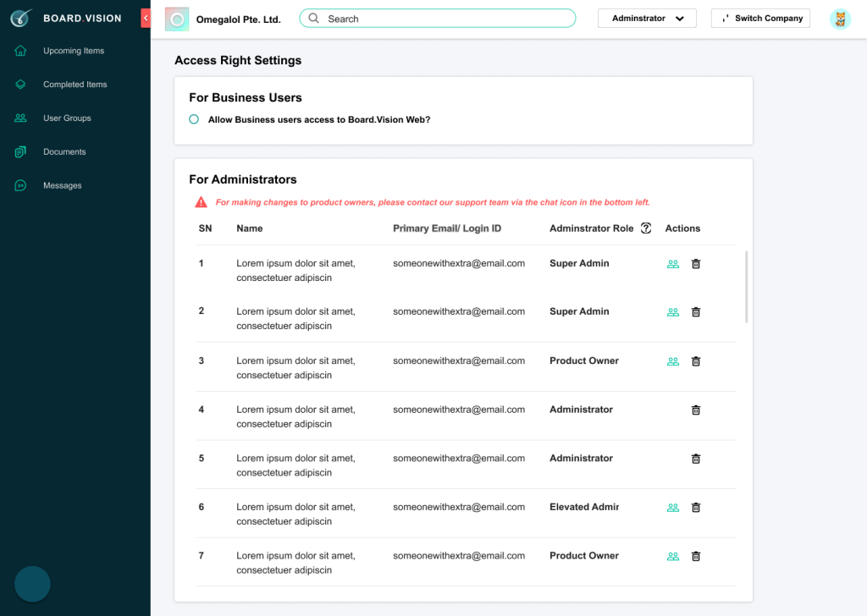Open Upcoming Items in sidebar

tap(73, 51)
